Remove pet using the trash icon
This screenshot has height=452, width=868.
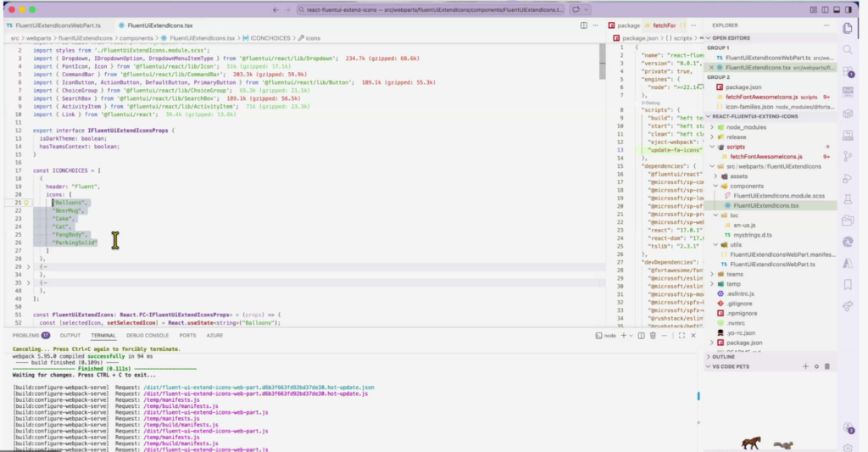point(827,366)
